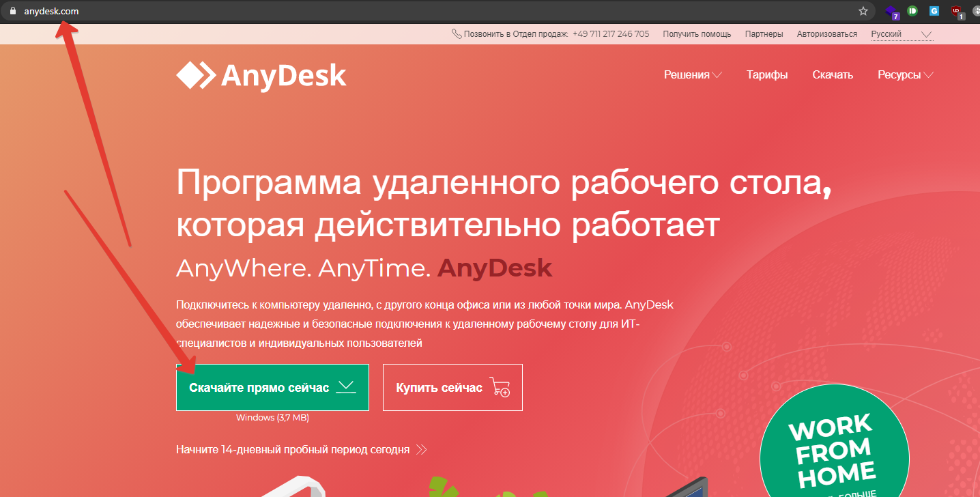980x497 pixels.
Task: Open the uBlock Origin shield icon
Action: pyautogui.click(x=956, y=12)
